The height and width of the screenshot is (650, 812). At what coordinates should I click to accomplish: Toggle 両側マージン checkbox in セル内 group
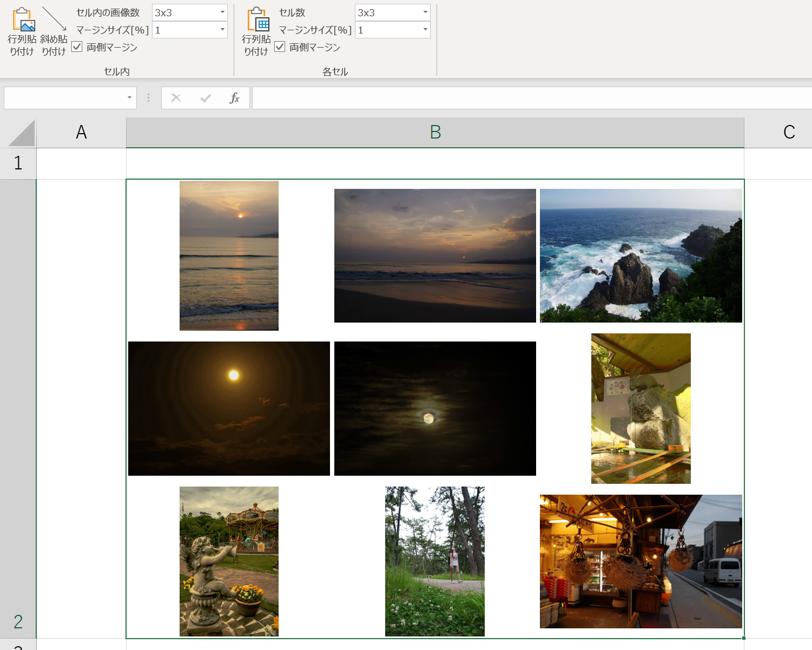tap(77, 47)
